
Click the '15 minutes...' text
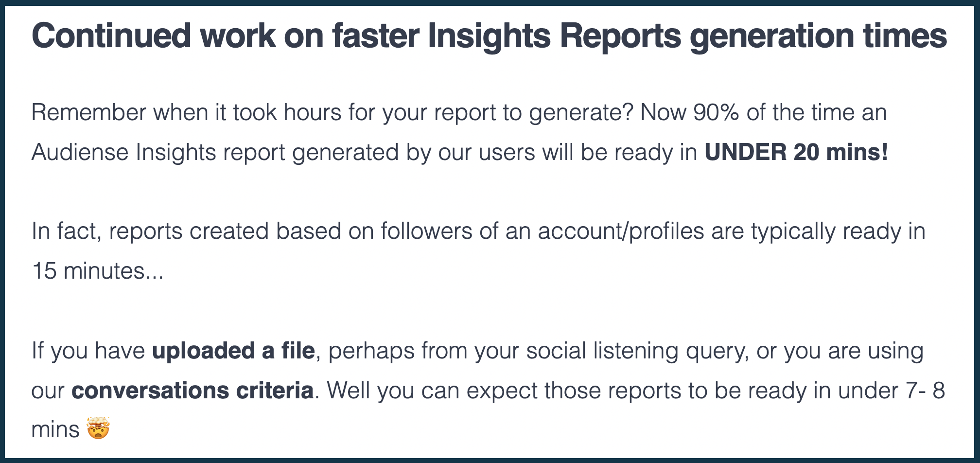click(97, 271)
